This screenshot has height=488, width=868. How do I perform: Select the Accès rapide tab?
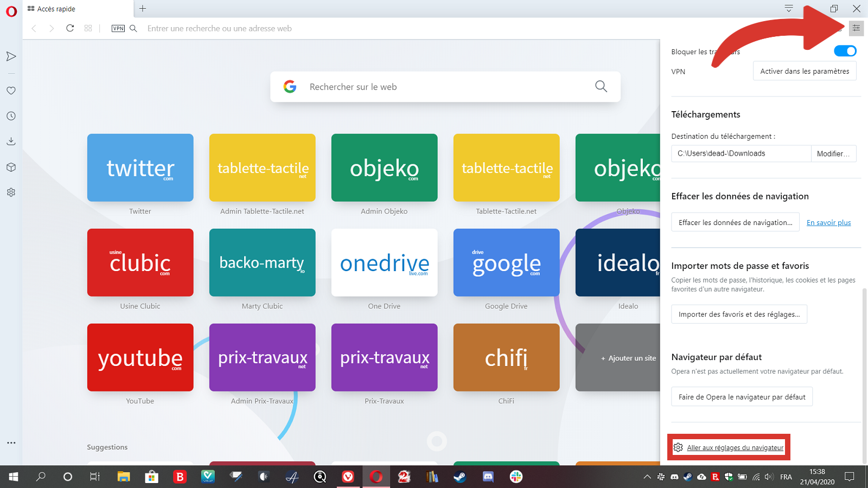76,9
